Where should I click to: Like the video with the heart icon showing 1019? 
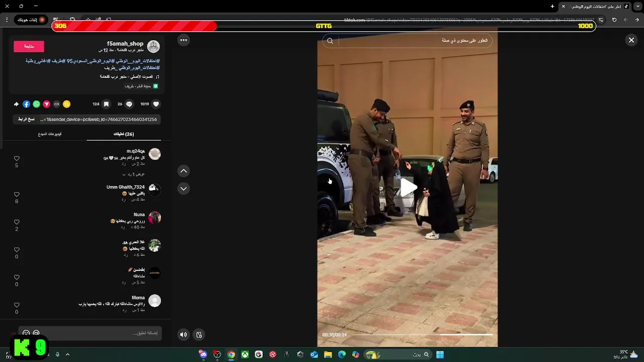point(156,104)
